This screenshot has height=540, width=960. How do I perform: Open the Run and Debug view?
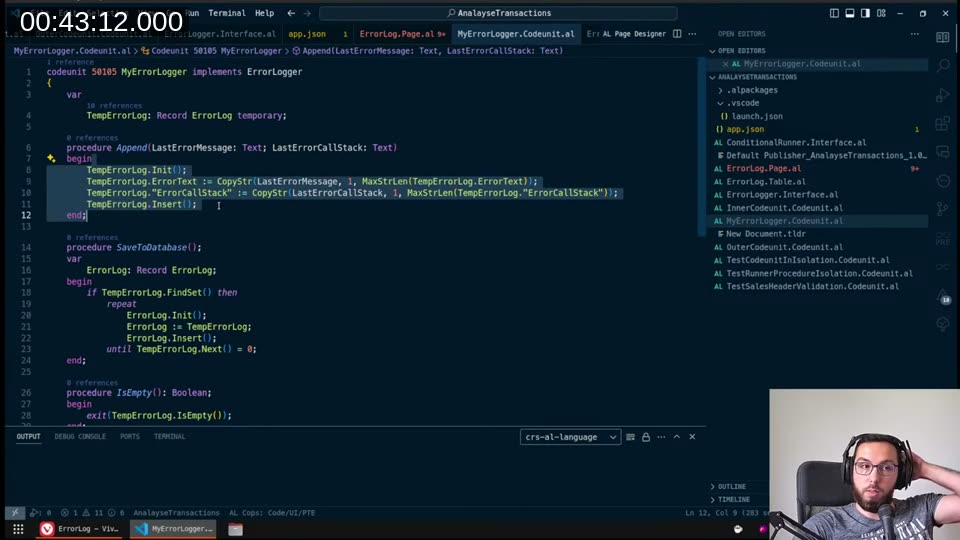click(x=943, y=95)
